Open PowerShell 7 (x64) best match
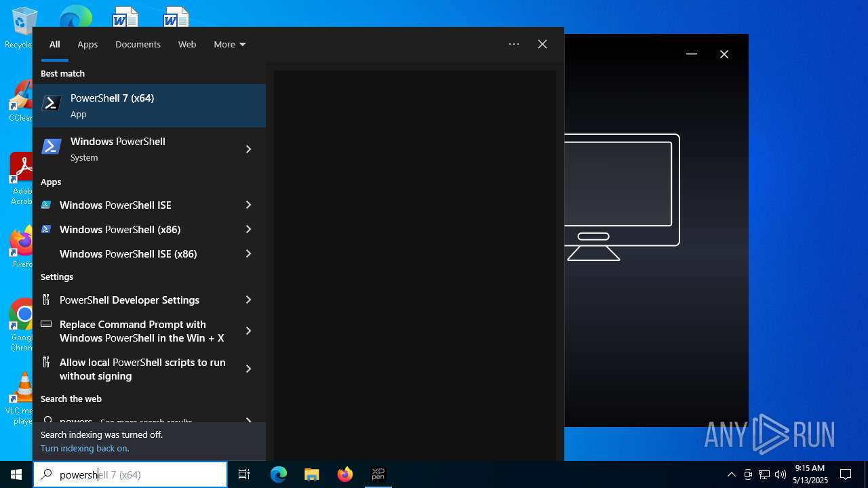The width and height of the screenshot is (868, 488). (x=149, y=106)
